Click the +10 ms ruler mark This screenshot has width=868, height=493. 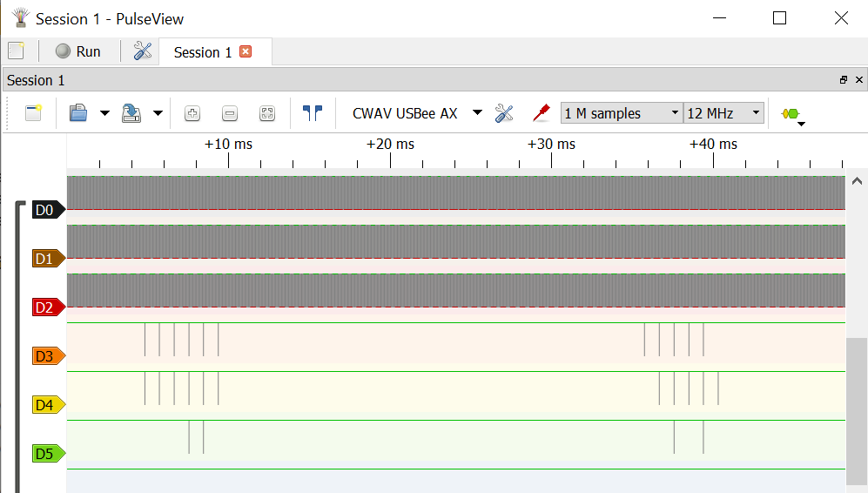(228, 144)
